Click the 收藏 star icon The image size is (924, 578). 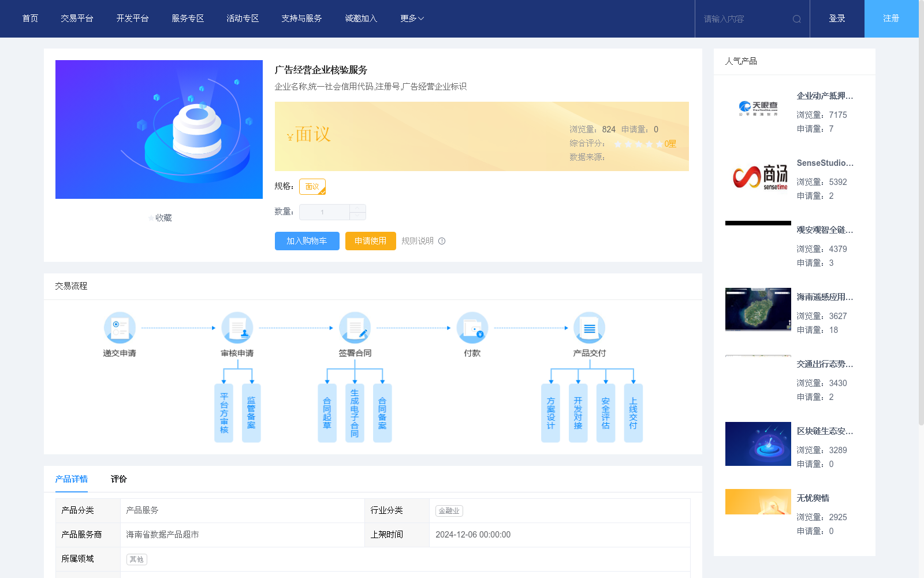[x=151, y=218]
